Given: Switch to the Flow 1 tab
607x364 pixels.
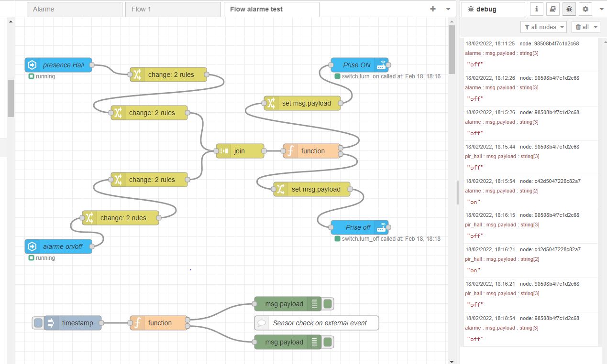Looking at the screenshot, I should [x=173, y=9].
